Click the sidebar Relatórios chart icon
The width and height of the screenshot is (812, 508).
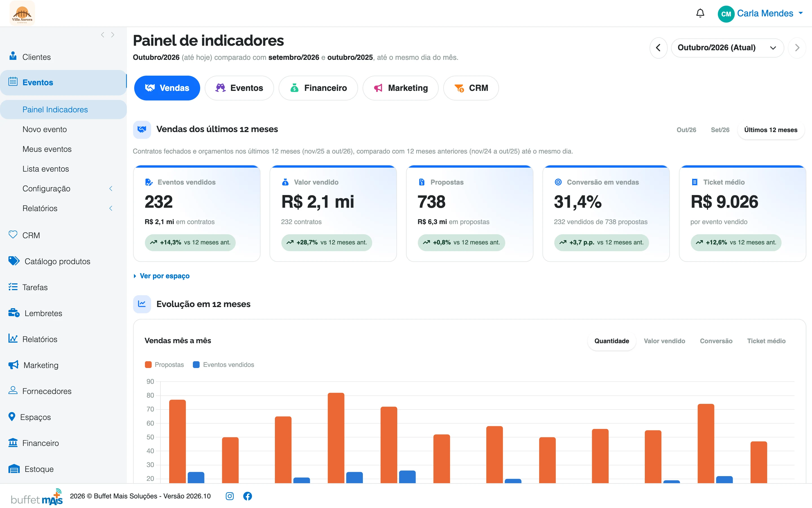(x=13, y=338)
